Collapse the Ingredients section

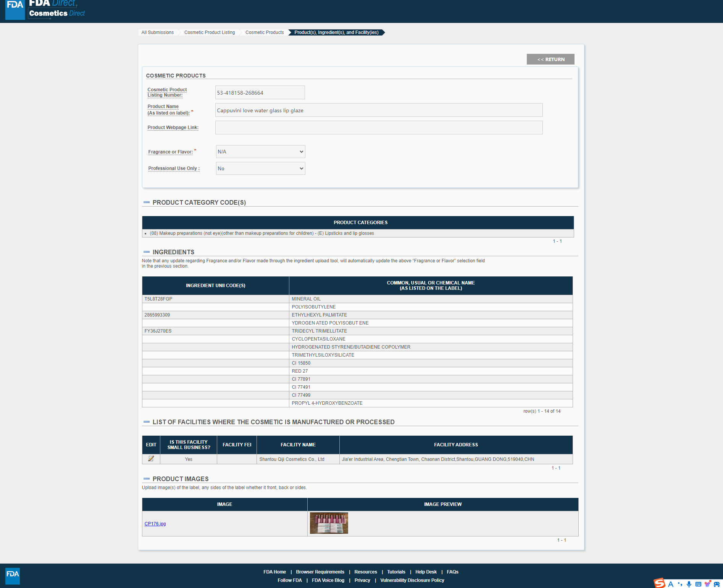pyautogui.click(x=147, y=252)
